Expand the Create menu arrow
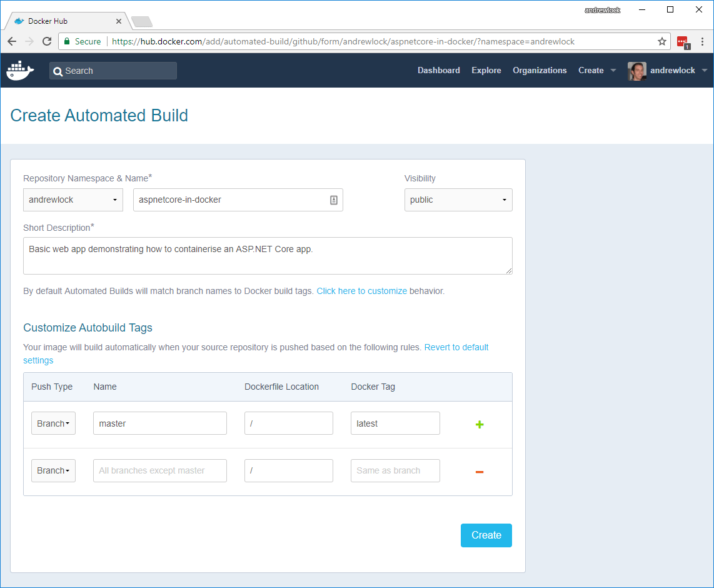 coord(613,71)
